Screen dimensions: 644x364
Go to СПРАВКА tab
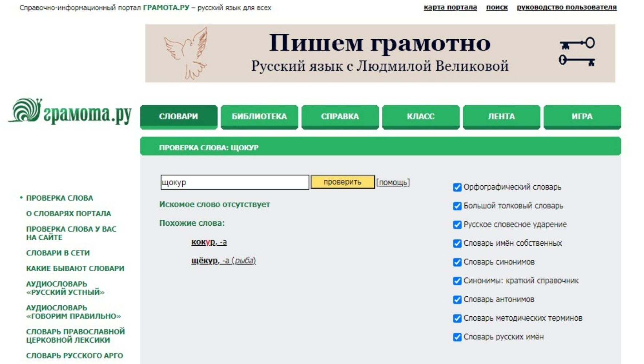point(340,117)
